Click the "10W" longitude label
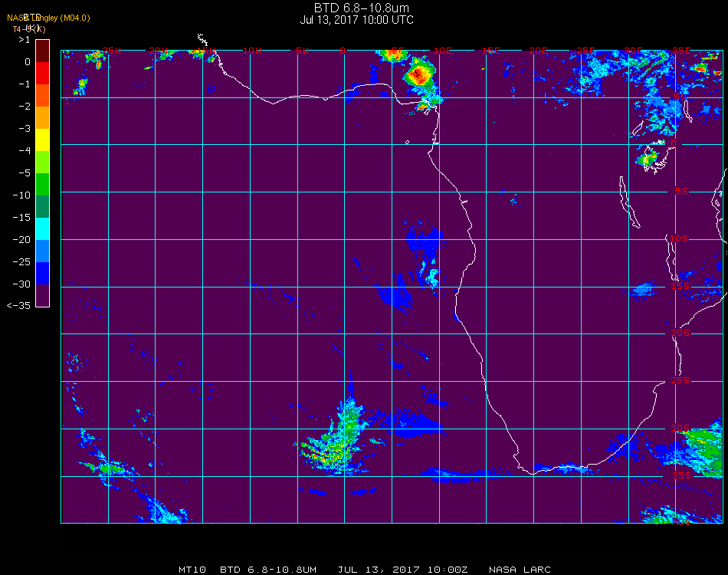 click(x=252, y=51)
